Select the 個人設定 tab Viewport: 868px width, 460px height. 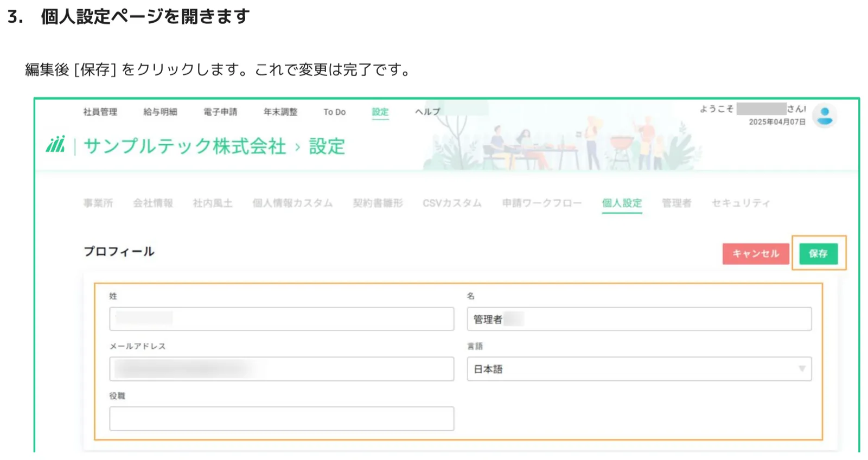[622, 203]
